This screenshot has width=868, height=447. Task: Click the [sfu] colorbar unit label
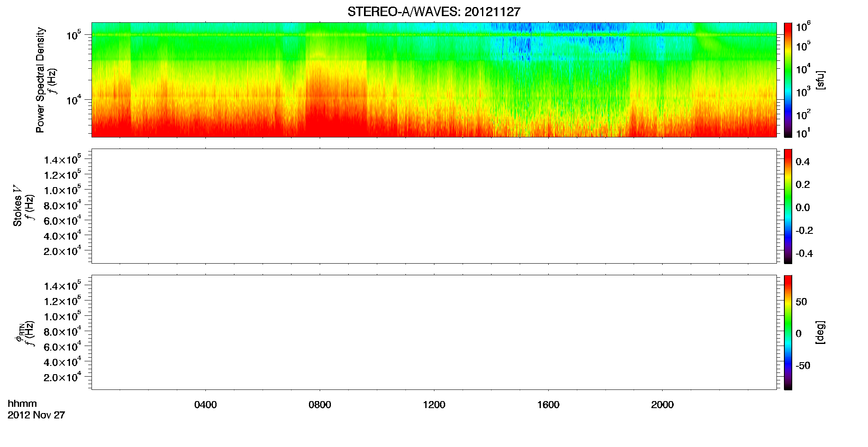(x=820, y=80)
